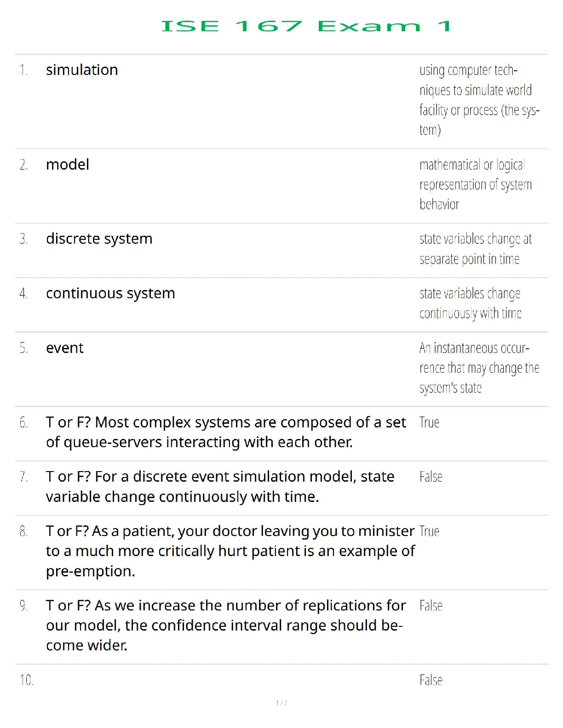Click "False" answer for the confidence interval question
The image size is (563, 728).
click(x=431, y=606)
